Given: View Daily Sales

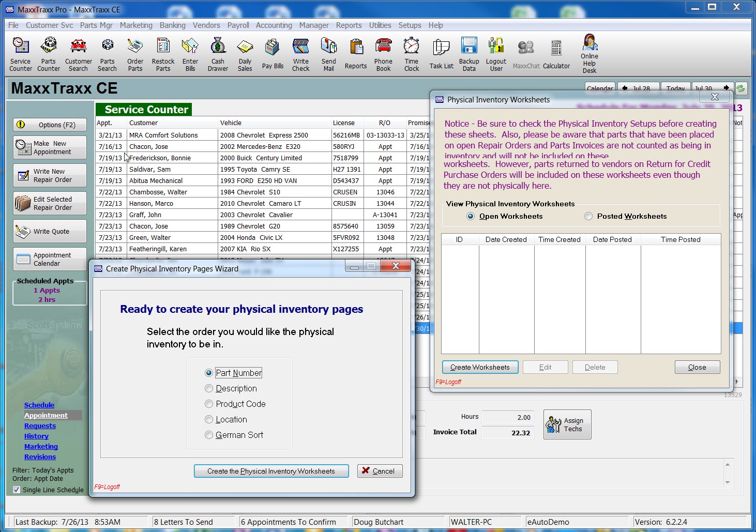Looking at the screenshot, I should [245, 54].
